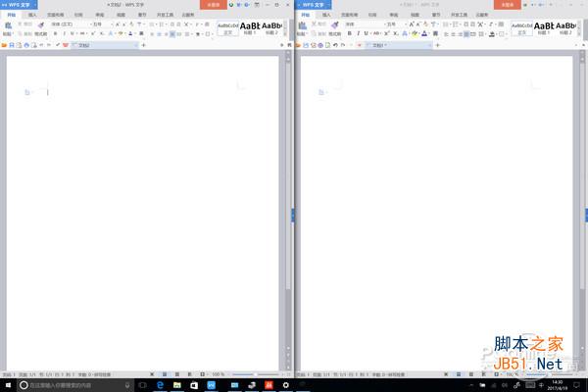Select Format Painter in left WPS window
This screenshot has width=588, height=392.
pos(41,24)
